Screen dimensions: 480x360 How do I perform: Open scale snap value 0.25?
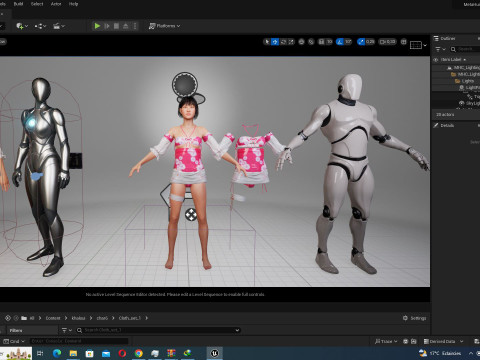(x=370, y=42)
